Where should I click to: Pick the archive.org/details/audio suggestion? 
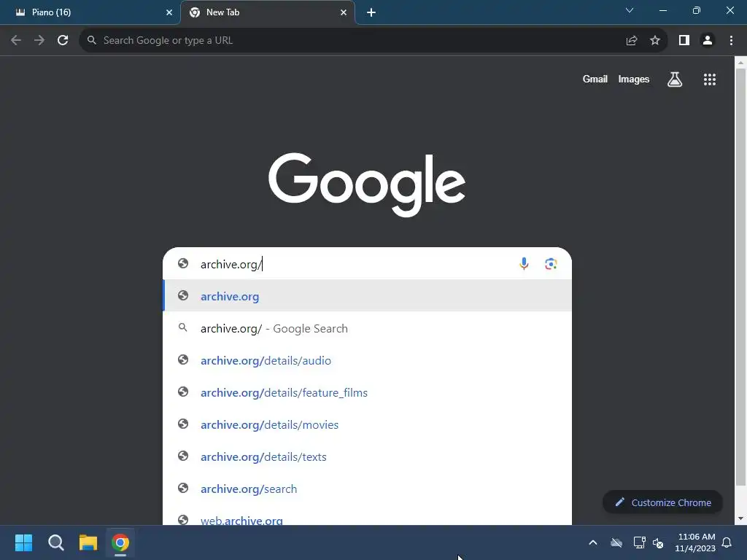(368, 360)
